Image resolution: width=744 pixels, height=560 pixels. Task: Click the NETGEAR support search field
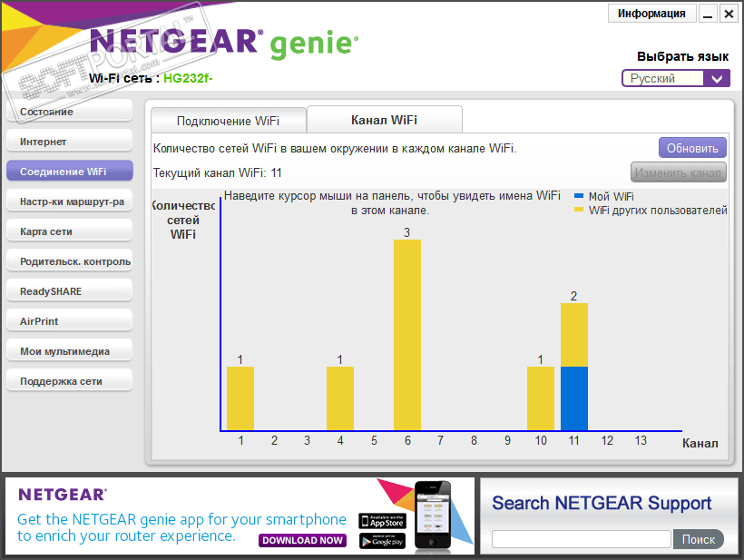(582, 540)
